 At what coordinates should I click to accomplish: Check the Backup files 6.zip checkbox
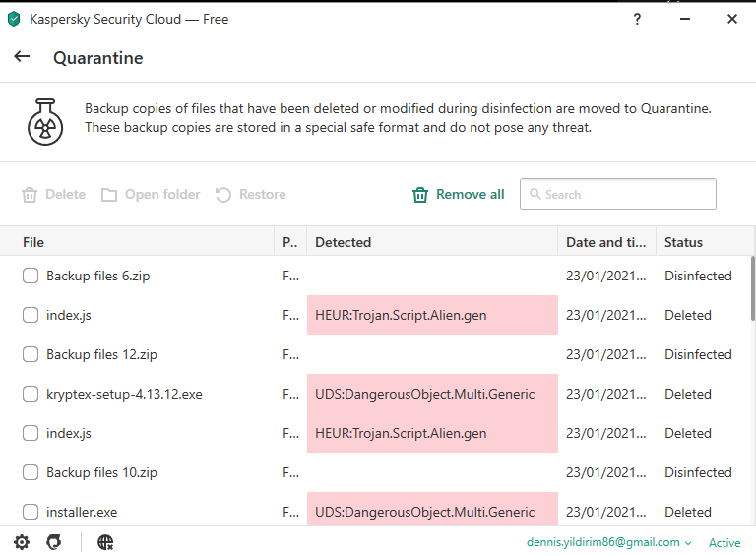click(31, 277)
